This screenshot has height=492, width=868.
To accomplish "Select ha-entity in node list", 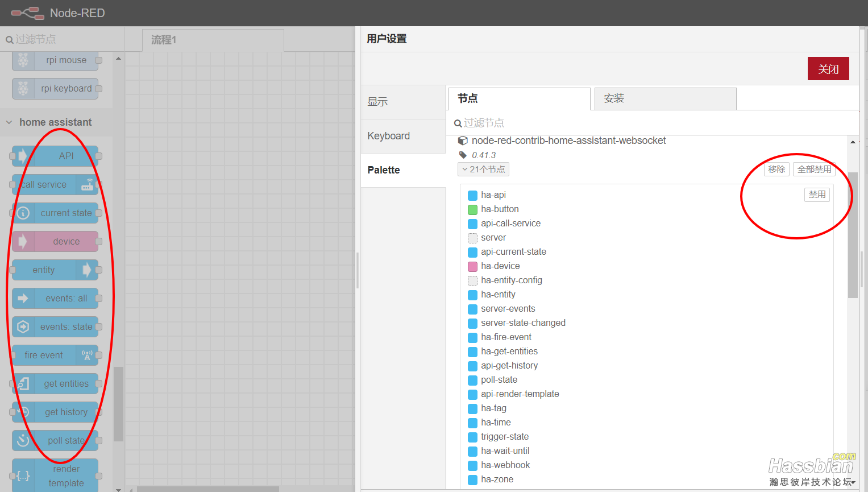I will coord(498,295).
